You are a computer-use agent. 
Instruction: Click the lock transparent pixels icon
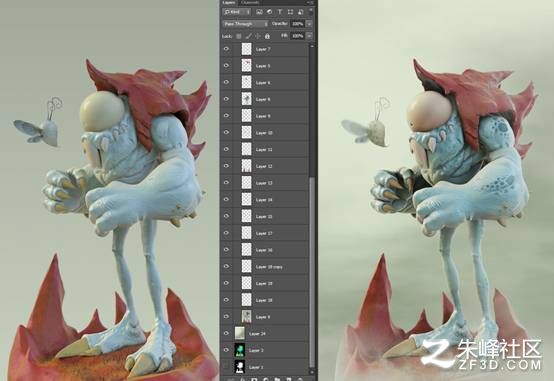[x=239, y=36]
